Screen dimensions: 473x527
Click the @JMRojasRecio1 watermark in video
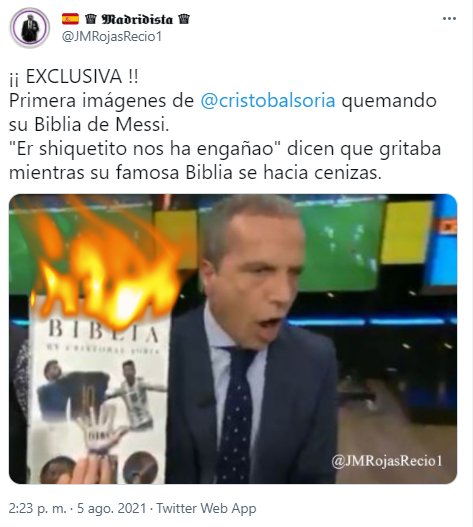tap(387, 461)
